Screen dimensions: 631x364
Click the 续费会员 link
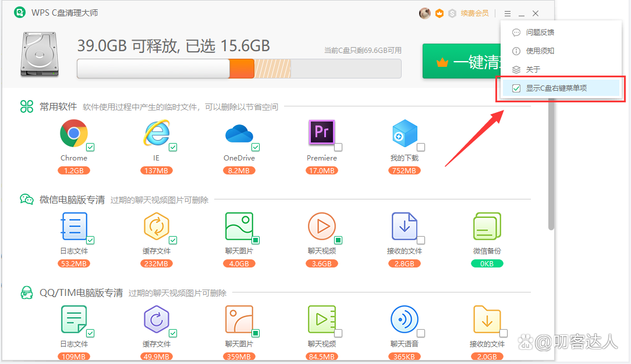pos(474,13)
